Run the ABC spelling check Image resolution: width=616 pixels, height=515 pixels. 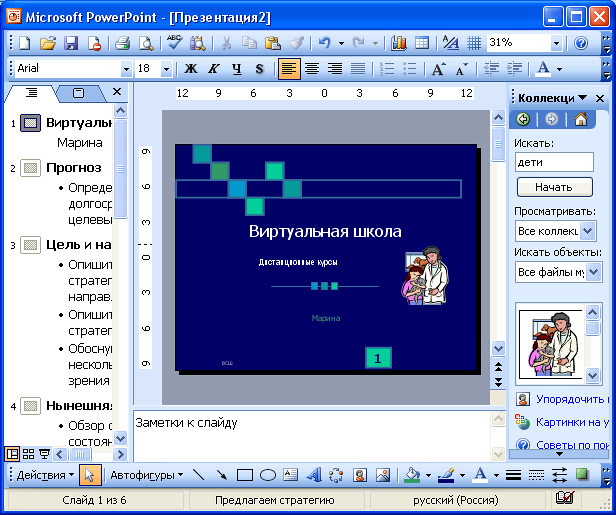(174, 42)
